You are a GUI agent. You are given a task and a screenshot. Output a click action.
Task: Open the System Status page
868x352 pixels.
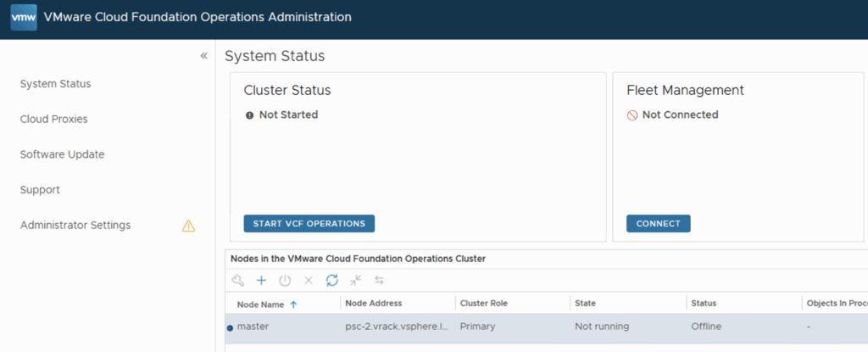pos(55,84)
